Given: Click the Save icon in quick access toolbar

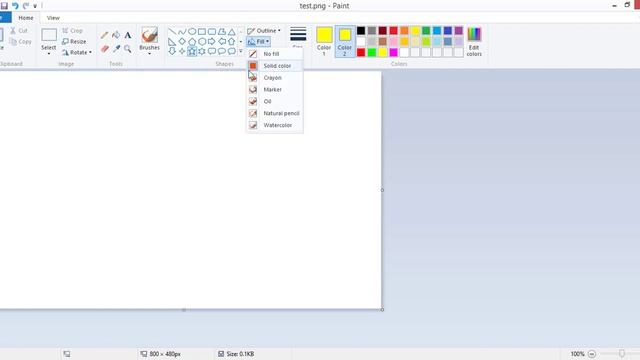Looking at the screenshot, I should (4, 6).
